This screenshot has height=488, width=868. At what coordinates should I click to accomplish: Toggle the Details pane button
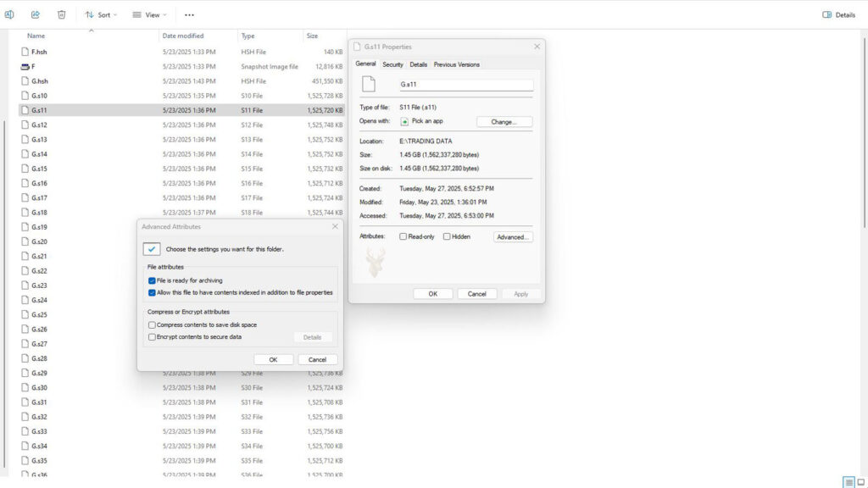pos(838,15)
